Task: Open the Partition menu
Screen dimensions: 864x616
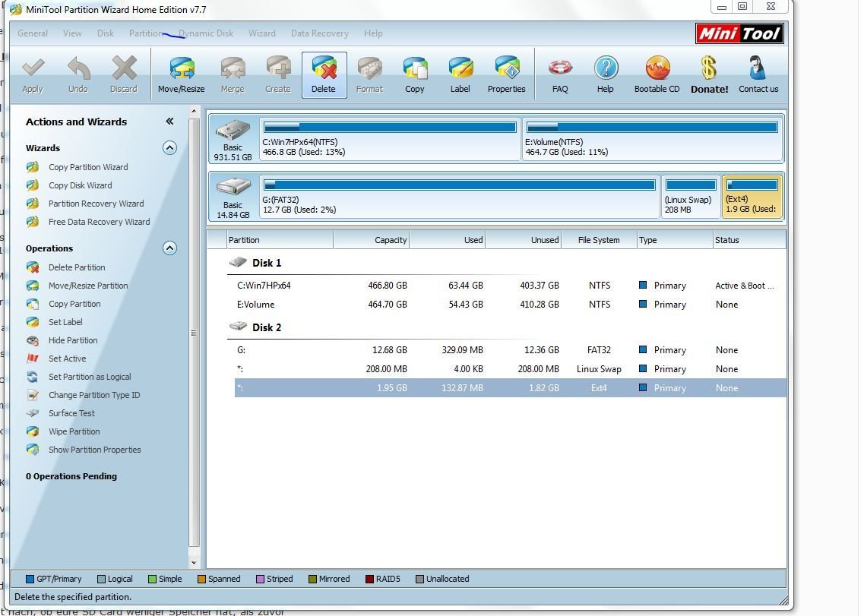Action: click(146, 33)
